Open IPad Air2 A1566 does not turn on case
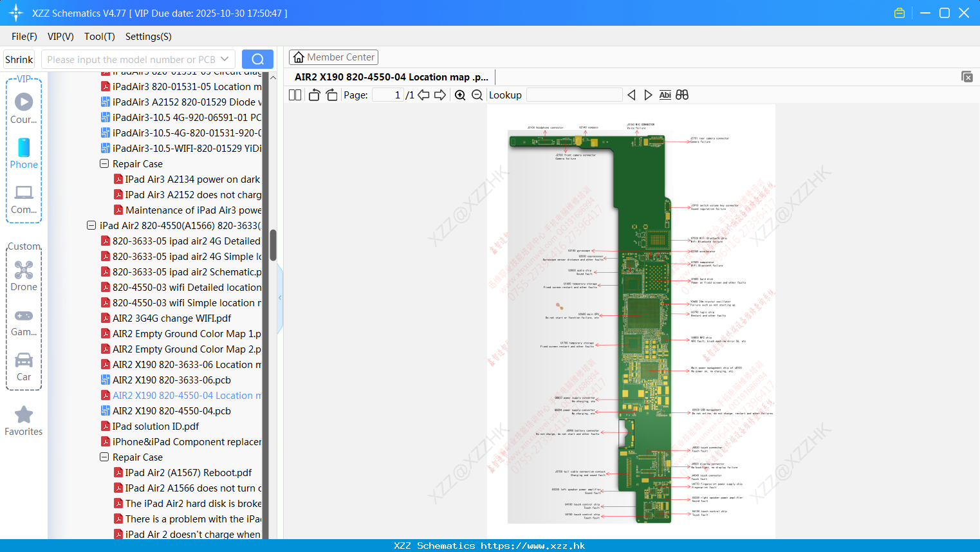Screen dimensions: 980x552 click(x=188, y=488)
